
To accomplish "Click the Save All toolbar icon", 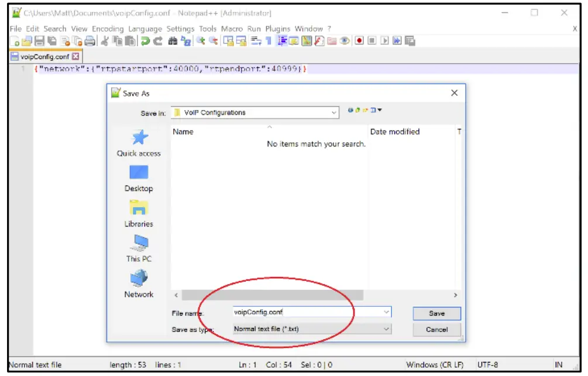I will [x=51, y=41].
